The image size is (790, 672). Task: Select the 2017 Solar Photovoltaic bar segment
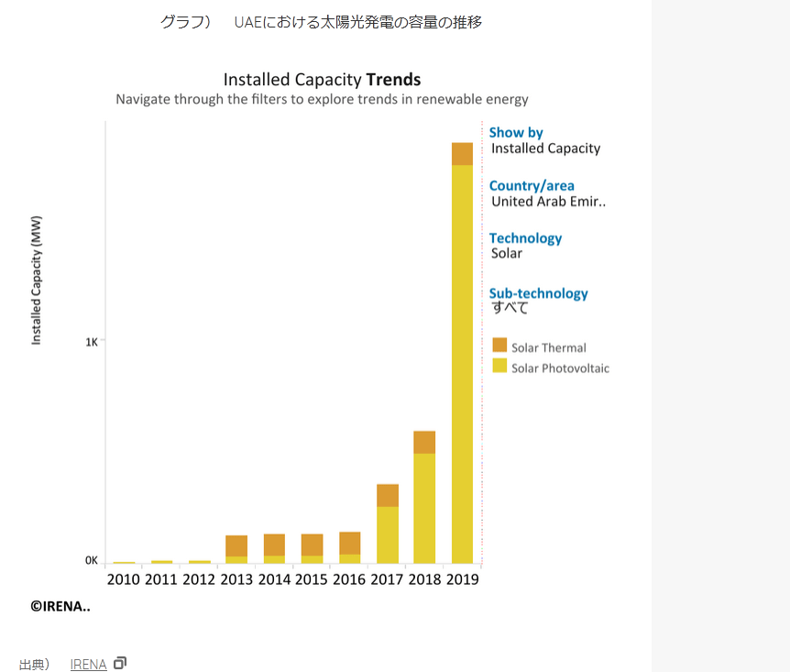click(388, 534)
